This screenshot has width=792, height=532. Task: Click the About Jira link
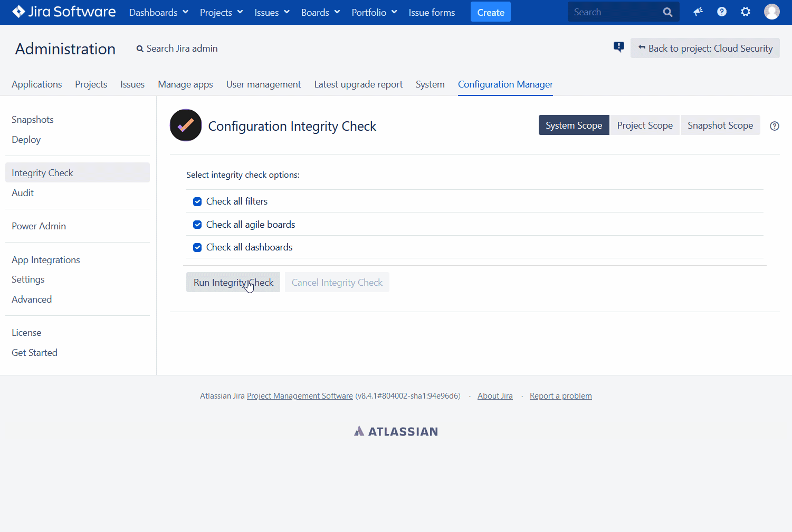point(495,396)
